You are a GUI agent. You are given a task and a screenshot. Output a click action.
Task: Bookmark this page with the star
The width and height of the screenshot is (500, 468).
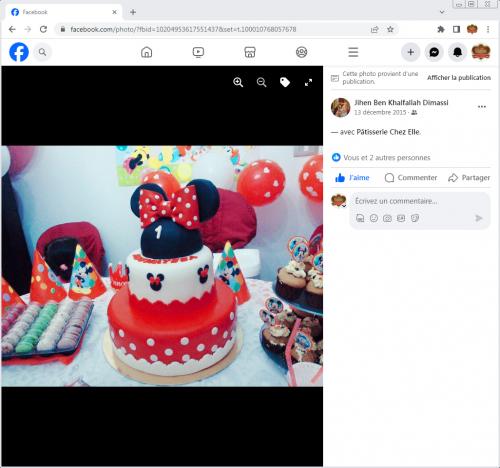click(x=390, y=29)
